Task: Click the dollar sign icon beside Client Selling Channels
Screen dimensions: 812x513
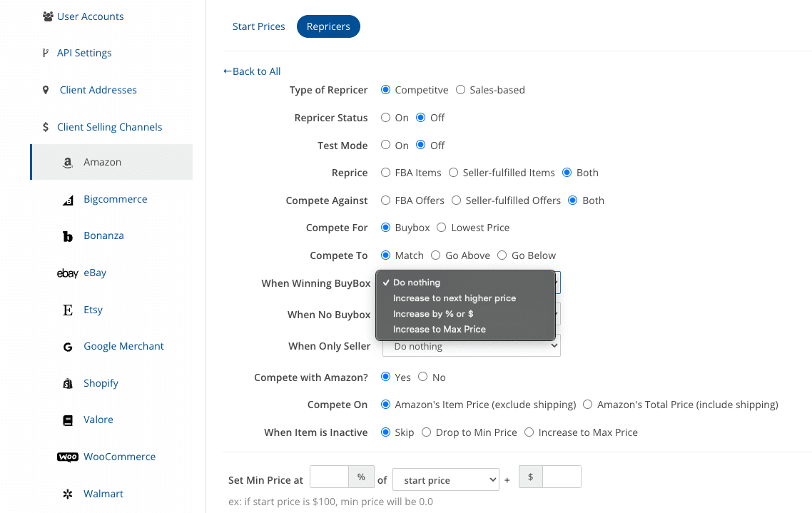Action: pyautogui.click(x=46, y=127)
